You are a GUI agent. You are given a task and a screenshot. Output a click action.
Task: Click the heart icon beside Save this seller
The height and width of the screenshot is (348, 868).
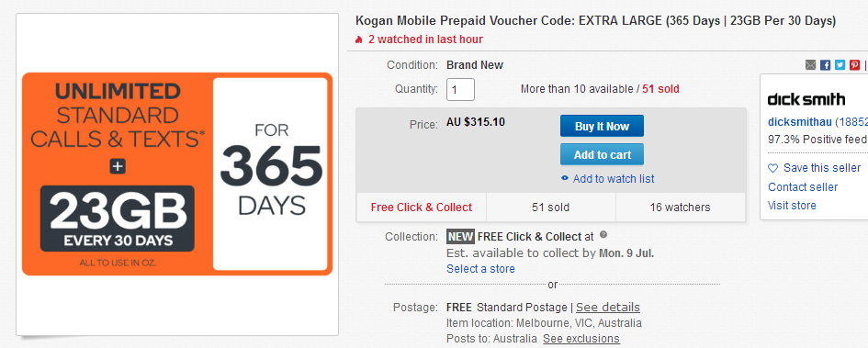coord(772,168)
